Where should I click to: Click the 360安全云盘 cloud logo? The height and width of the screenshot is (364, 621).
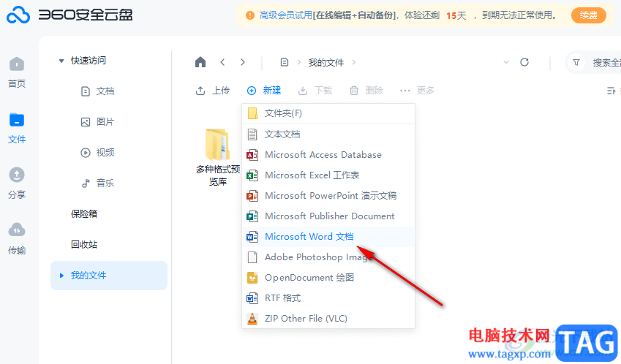click(18, 15)
